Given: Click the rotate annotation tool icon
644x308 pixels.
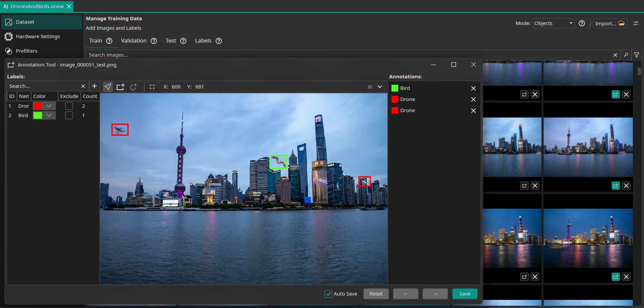Looking at the screenshot, I should pyautogui.click(x=134, y=87).
